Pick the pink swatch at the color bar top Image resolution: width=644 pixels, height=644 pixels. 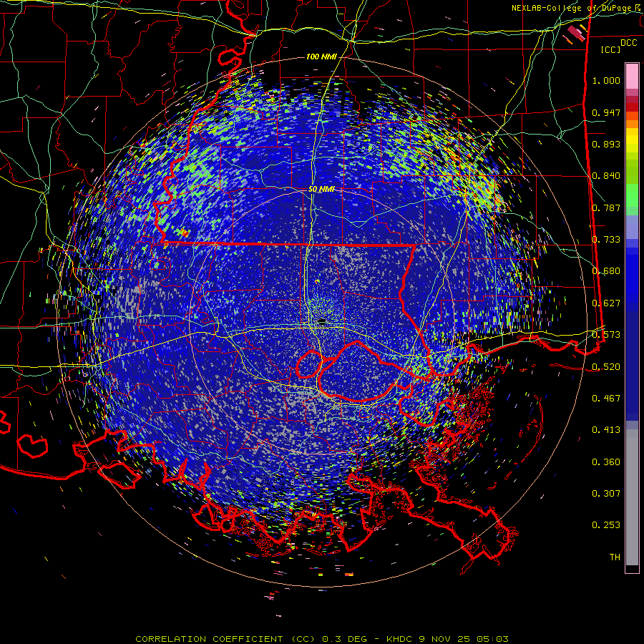(632, 76)
